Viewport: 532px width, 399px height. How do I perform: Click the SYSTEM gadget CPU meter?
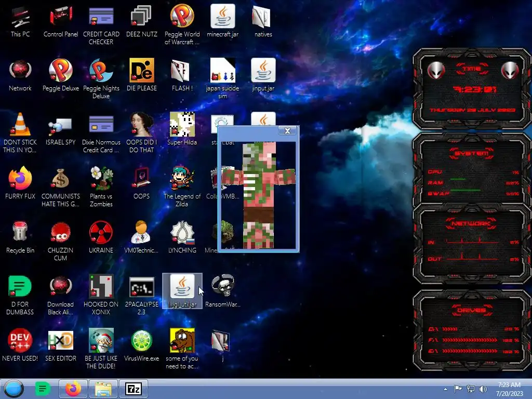tap(473, 172)
